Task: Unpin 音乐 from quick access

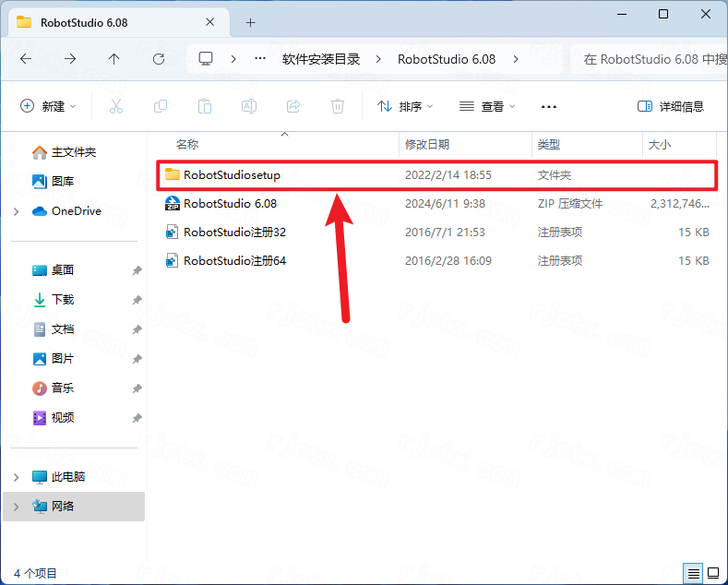Action: (x=137, y=388)
